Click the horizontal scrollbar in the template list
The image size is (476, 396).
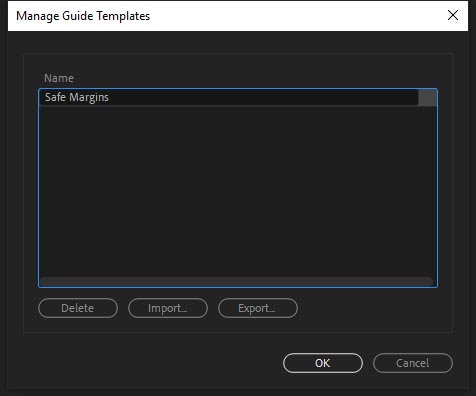[x=237, y=282]
